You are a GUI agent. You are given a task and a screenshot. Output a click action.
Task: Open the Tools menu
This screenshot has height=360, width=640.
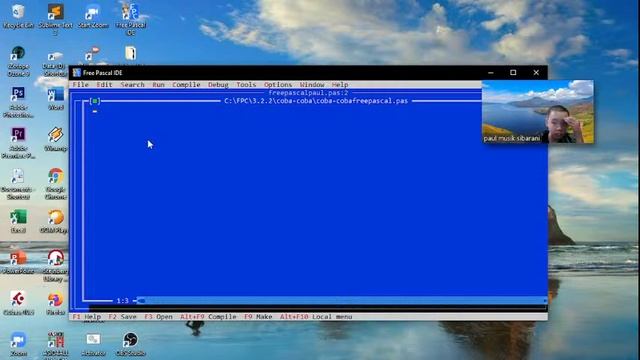click(246, 84)
